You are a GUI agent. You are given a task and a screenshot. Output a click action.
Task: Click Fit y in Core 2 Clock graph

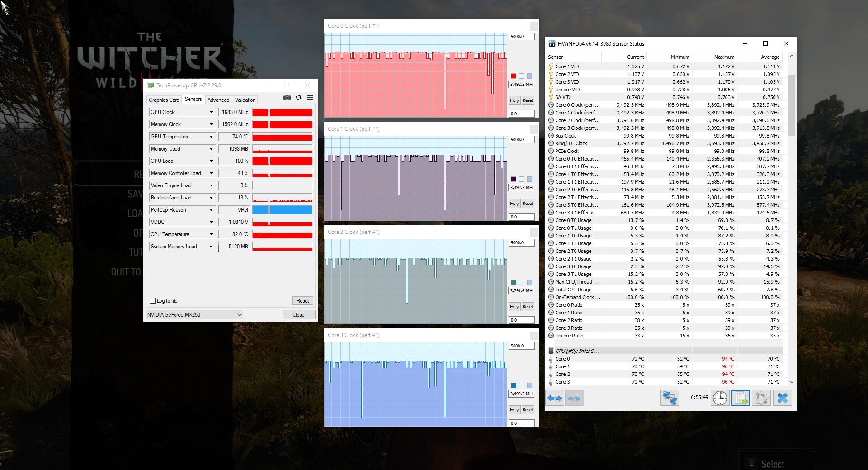click(514, 307)
